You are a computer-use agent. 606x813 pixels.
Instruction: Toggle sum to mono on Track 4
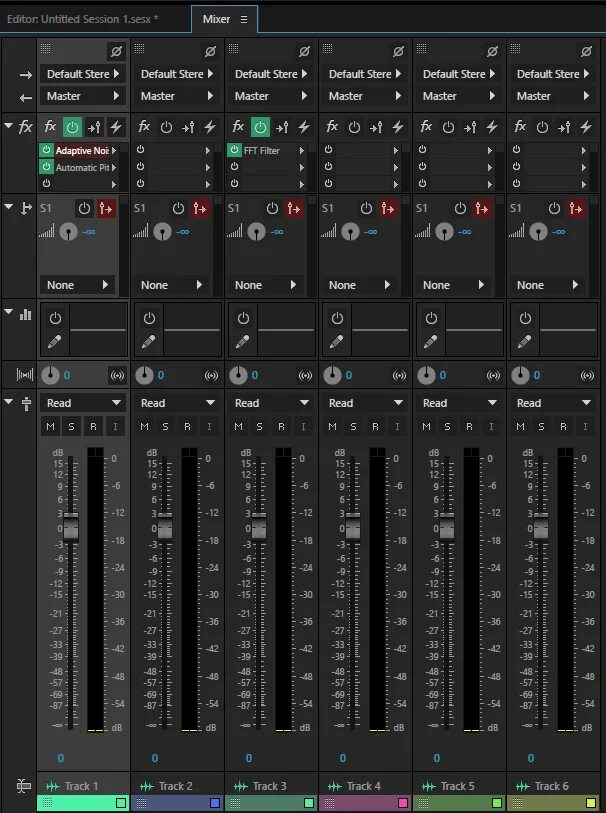tap(399, 375)
